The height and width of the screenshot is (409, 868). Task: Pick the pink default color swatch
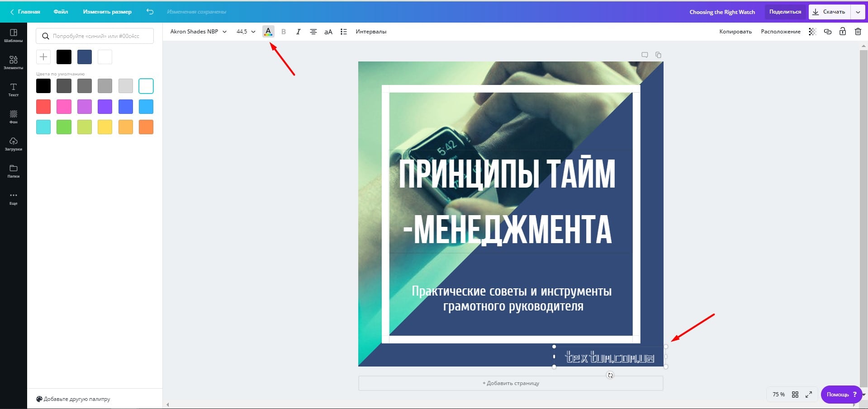[64, 107]
